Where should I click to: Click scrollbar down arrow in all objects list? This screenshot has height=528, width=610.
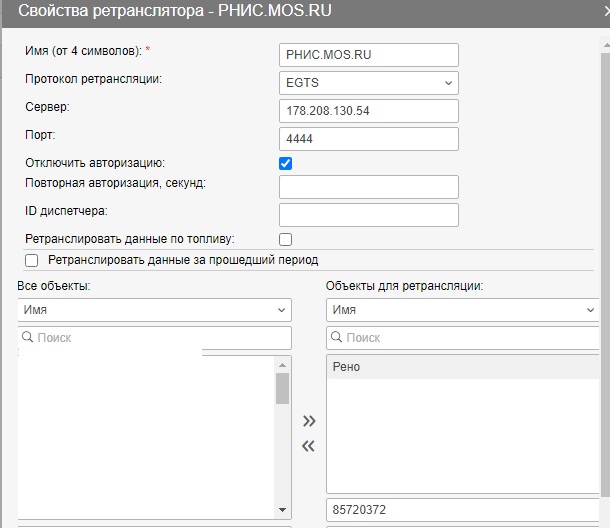point(282,509)
